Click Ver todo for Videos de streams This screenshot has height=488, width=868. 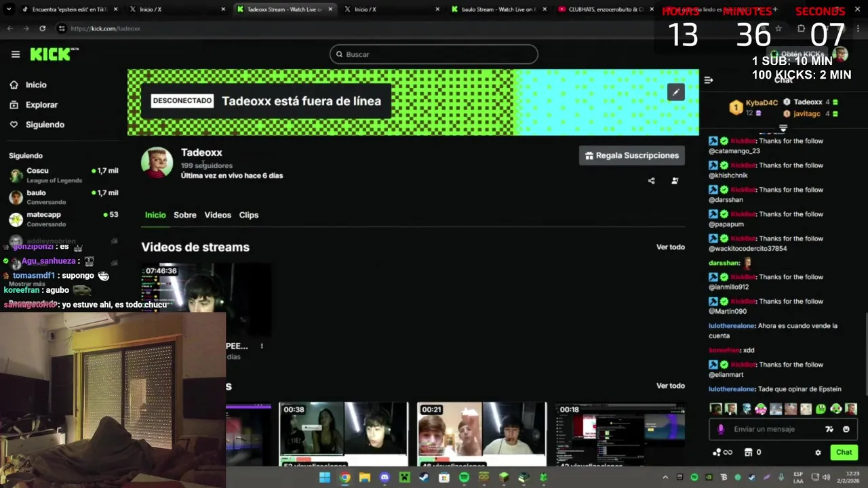[671, 247]
